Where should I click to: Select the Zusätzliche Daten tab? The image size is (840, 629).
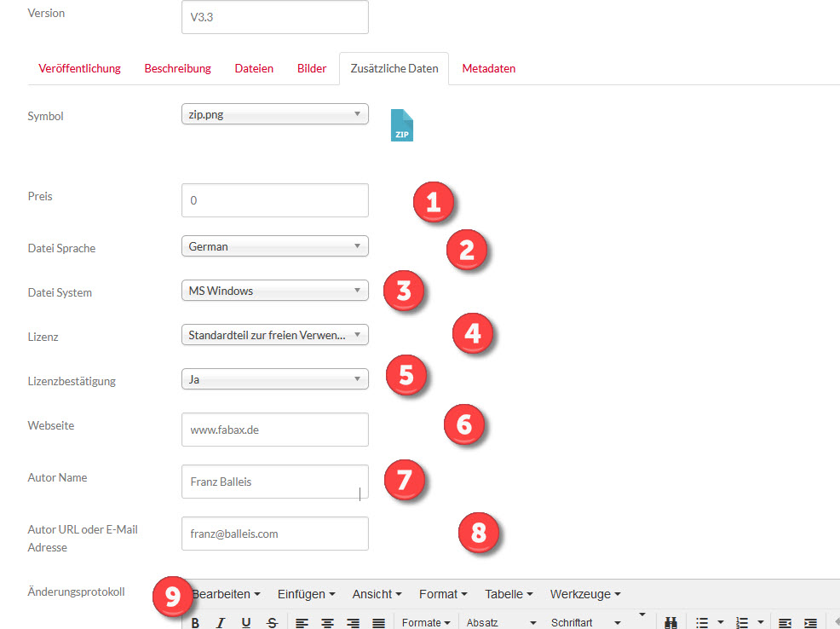tap(394, 68)
